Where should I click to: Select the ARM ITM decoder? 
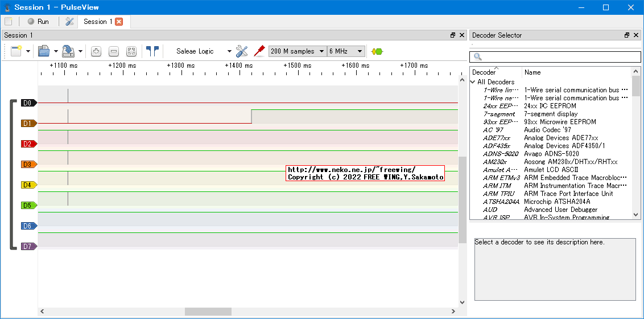coord(550,186)
